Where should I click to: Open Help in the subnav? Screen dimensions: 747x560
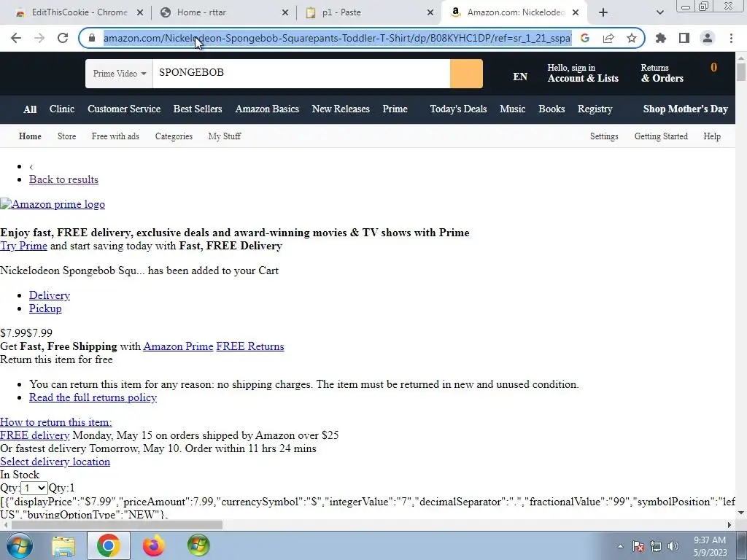coord(712,136)
